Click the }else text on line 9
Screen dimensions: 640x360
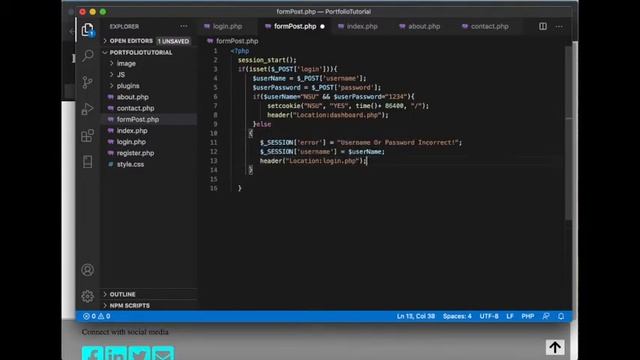click(x=262, y=124)
